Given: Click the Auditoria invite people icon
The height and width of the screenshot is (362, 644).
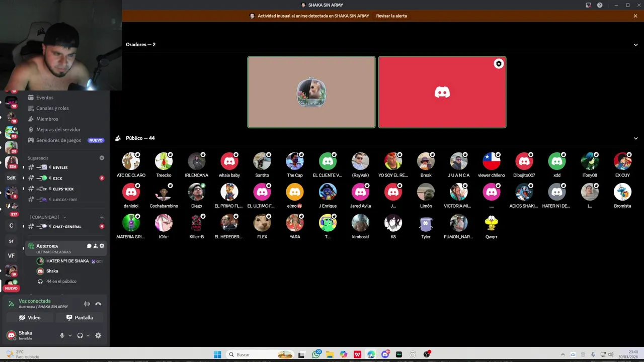Looking at the screenshot, I should pos(96,246).
